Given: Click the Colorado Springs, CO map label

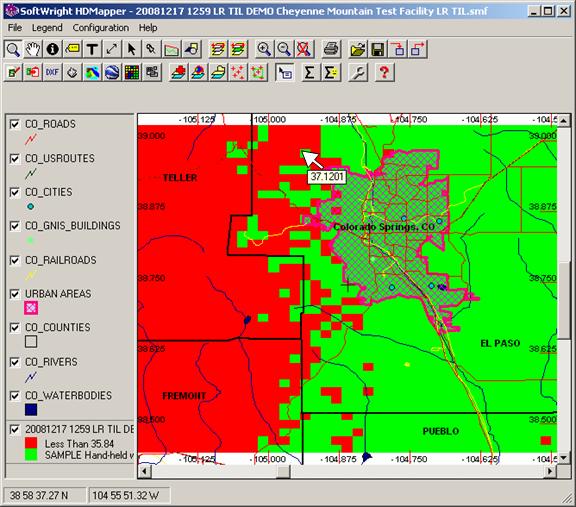Looking at the screenshot, I should click(384, 227).
